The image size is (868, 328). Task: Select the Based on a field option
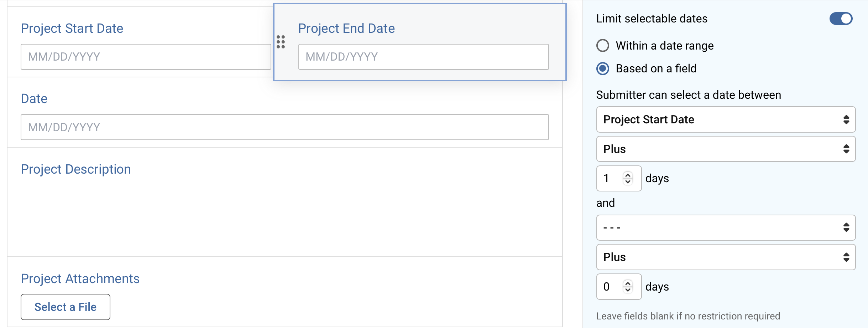click(602, 69)
